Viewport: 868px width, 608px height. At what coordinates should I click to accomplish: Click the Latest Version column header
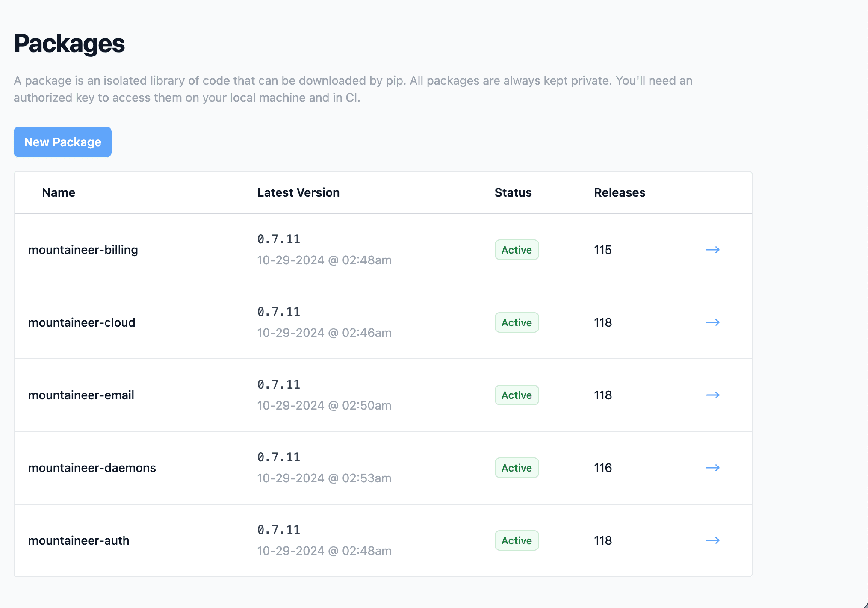click(x=298, y=192)
